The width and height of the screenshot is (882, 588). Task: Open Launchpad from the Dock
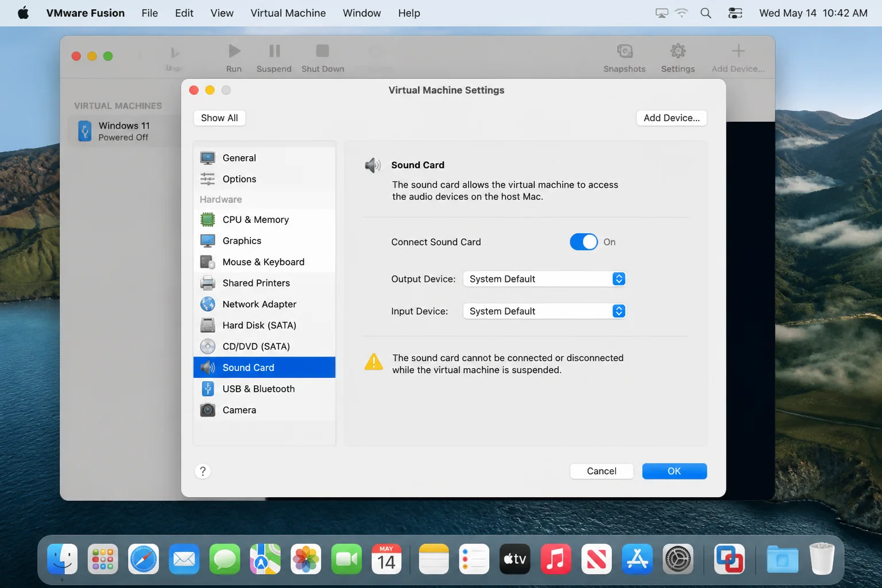click(x=103, y=559)
